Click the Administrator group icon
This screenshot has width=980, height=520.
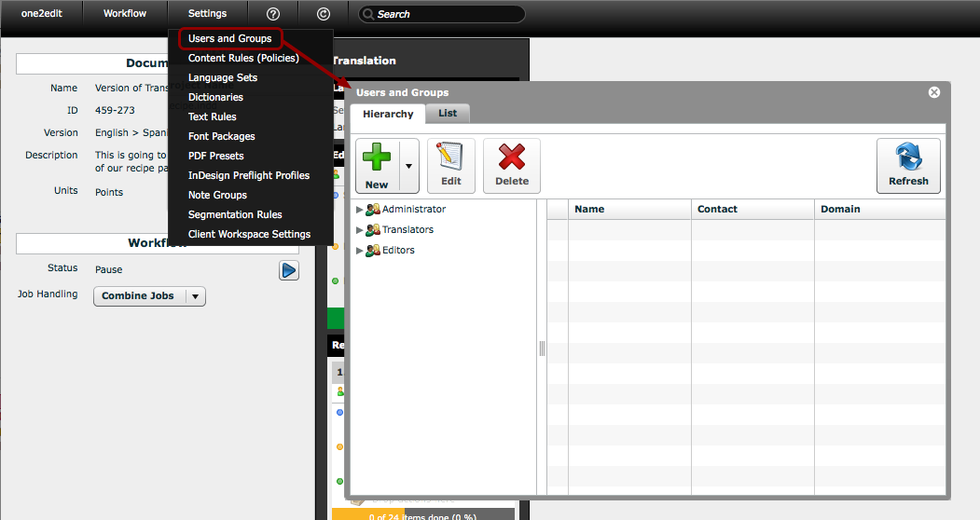tap(373, 210)
